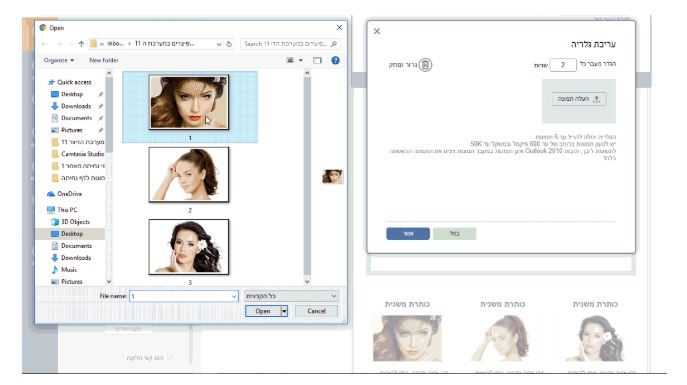
Task: Expand the file type filter dropdown
Action: pos(333,296)
